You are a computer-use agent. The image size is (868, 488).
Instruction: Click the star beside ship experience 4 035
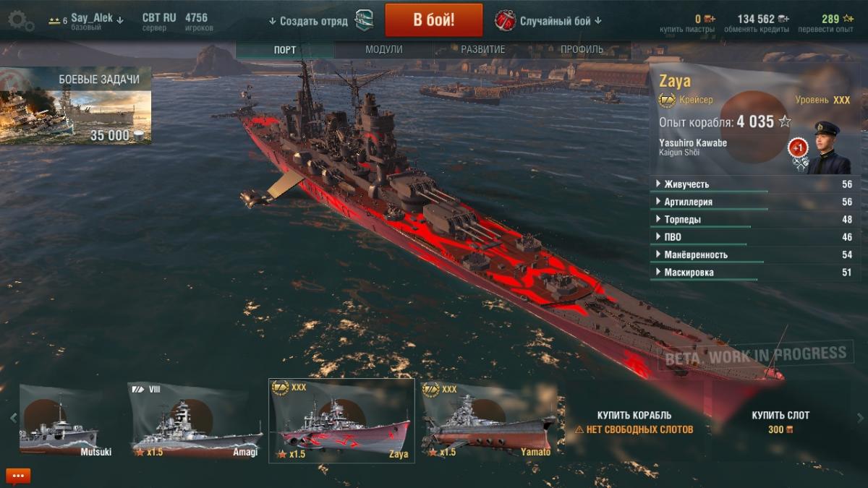[785, 122]
